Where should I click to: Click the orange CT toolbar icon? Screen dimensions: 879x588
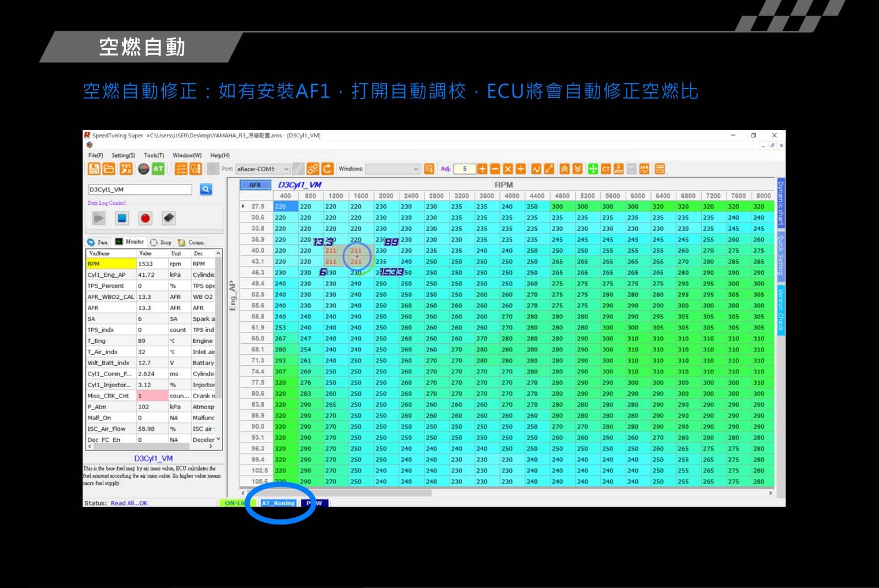[606, 169]
